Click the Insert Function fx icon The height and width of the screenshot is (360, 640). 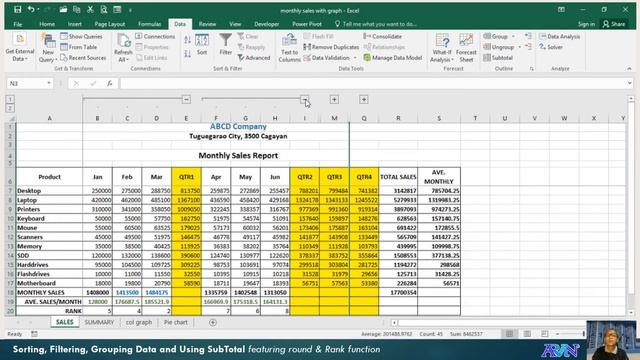(x=110, y=83)
